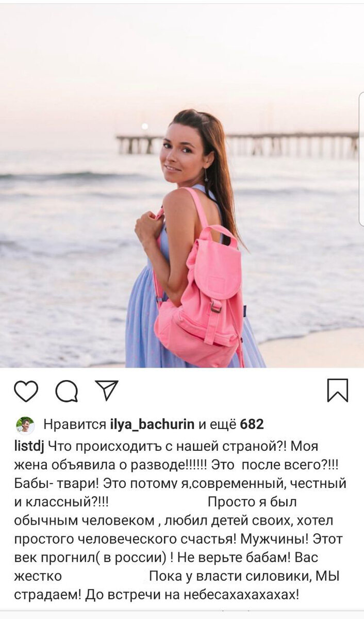Open comments via speech bubble icon
The image size is (364, 619).
67,391
